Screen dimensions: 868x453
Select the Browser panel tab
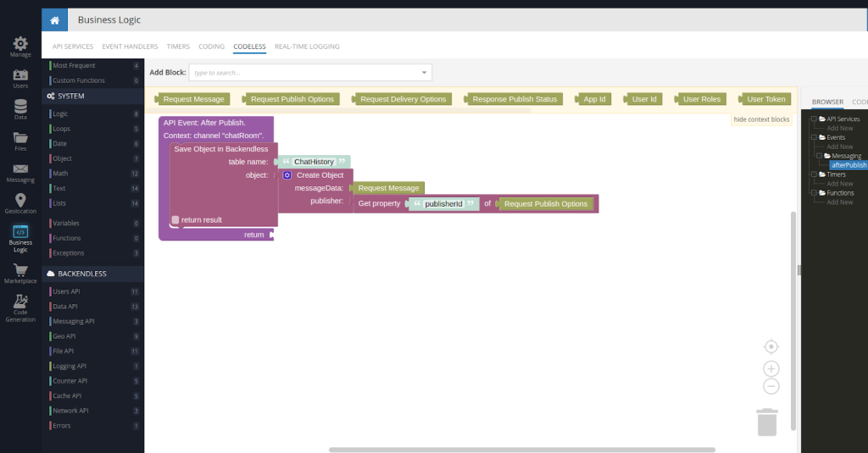827,102
